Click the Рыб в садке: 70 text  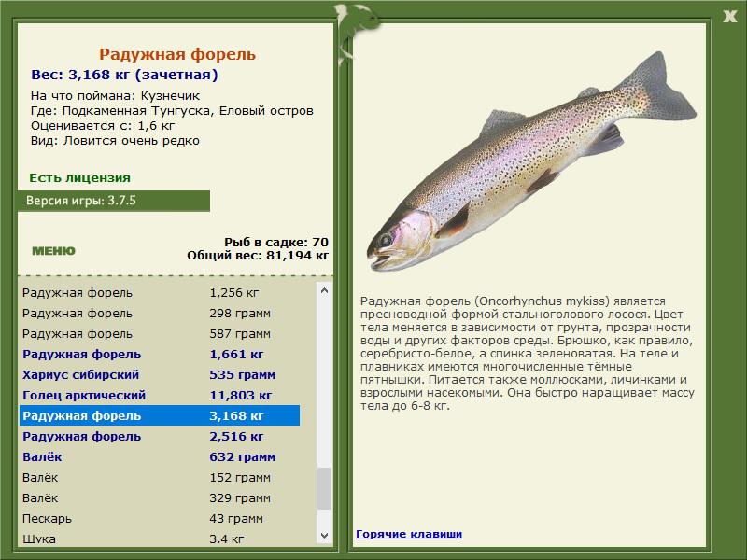[276, 242]
